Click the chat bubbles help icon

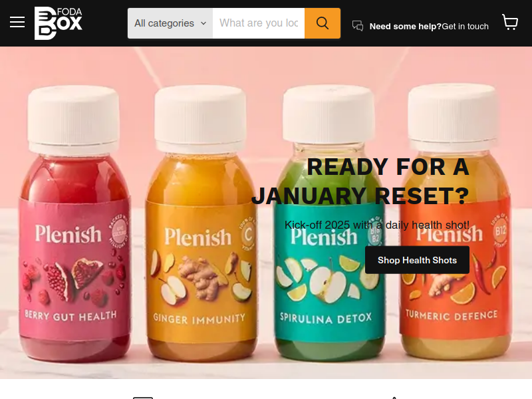pyautogui.click(x=358, y=26)
